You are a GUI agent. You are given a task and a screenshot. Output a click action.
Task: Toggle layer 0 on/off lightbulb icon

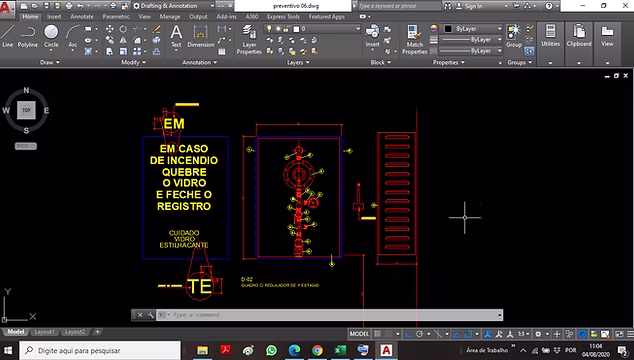(269, 29)
